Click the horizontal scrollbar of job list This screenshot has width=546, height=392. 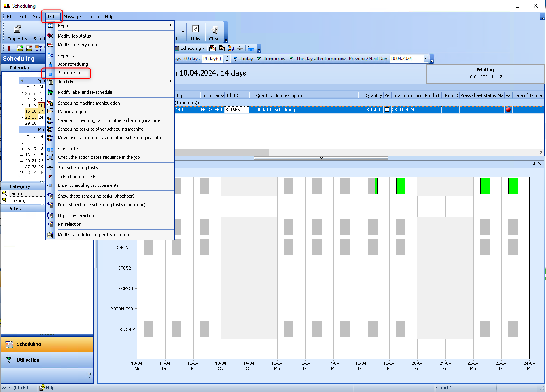pyautogui.click(x=222, y=152)
